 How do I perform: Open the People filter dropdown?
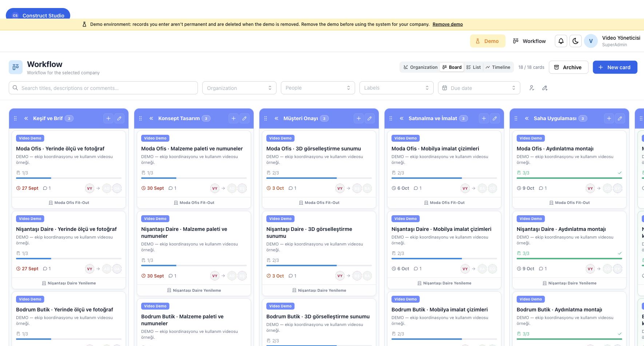[x=318, y=88]
